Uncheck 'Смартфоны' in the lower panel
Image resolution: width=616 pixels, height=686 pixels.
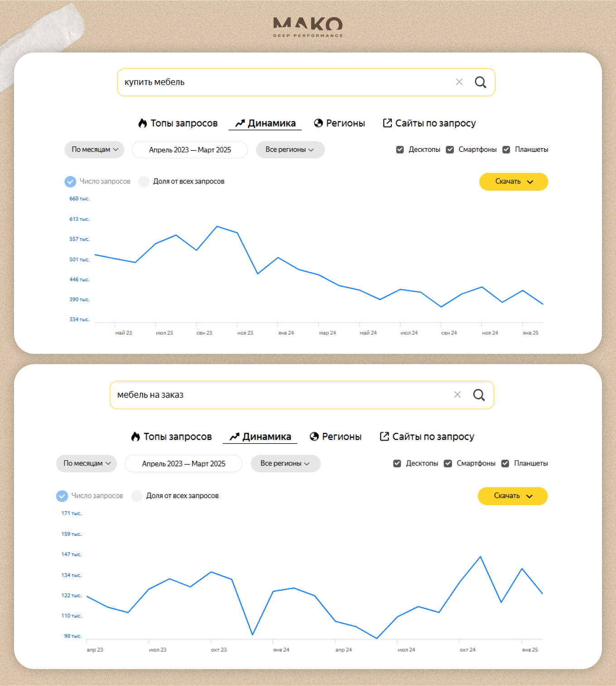[x=448, y=464]
